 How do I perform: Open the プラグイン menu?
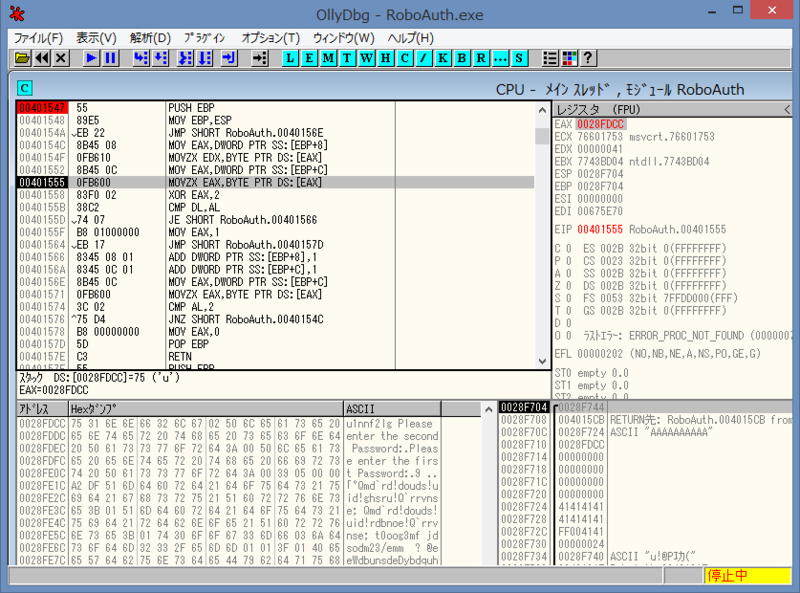point(205,38)
